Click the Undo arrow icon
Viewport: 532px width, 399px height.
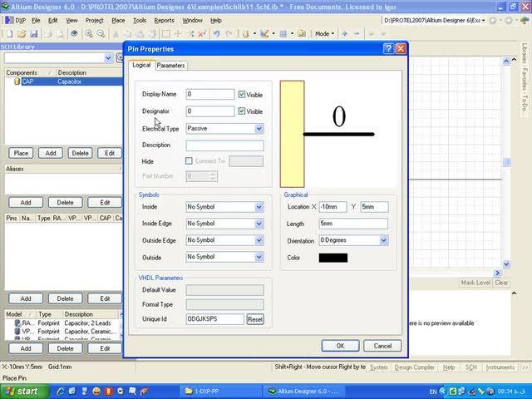[216, 33]
